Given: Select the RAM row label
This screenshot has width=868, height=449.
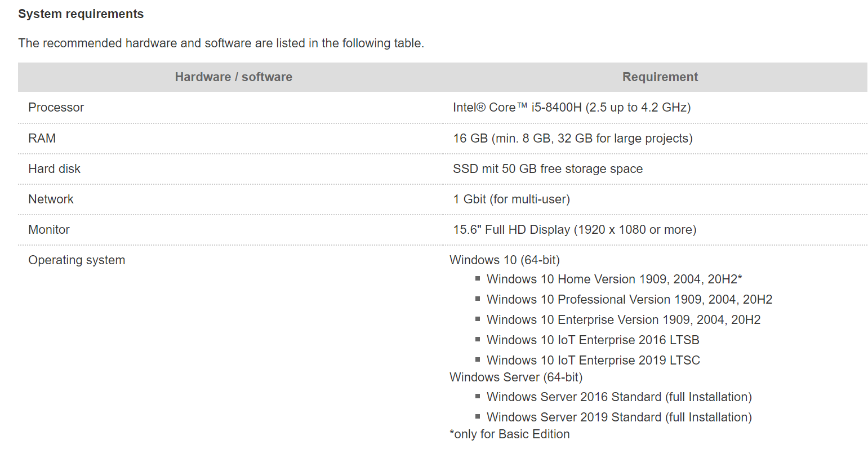Looking at the screenshot, I should tap(42, 139).
